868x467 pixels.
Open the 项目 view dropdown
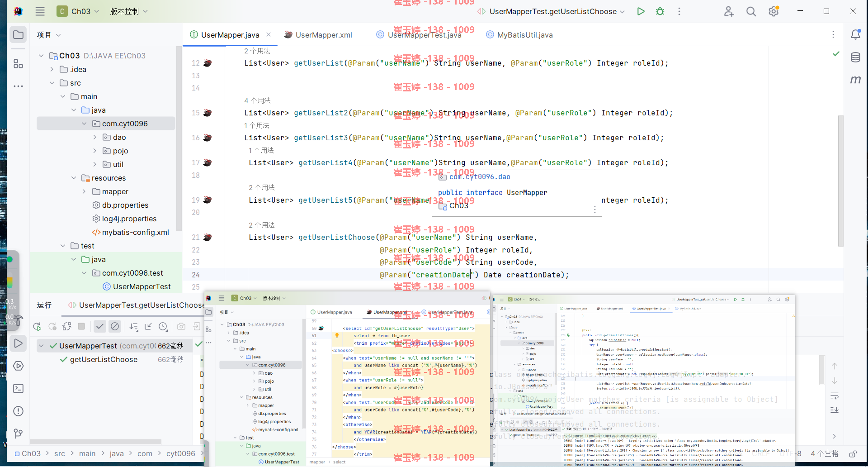point(49,35)
